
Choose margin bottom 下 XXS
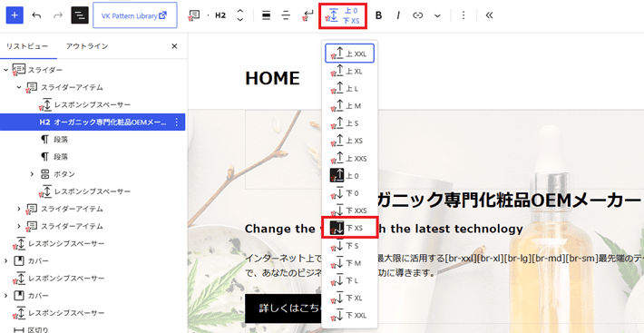click(349, 211)
